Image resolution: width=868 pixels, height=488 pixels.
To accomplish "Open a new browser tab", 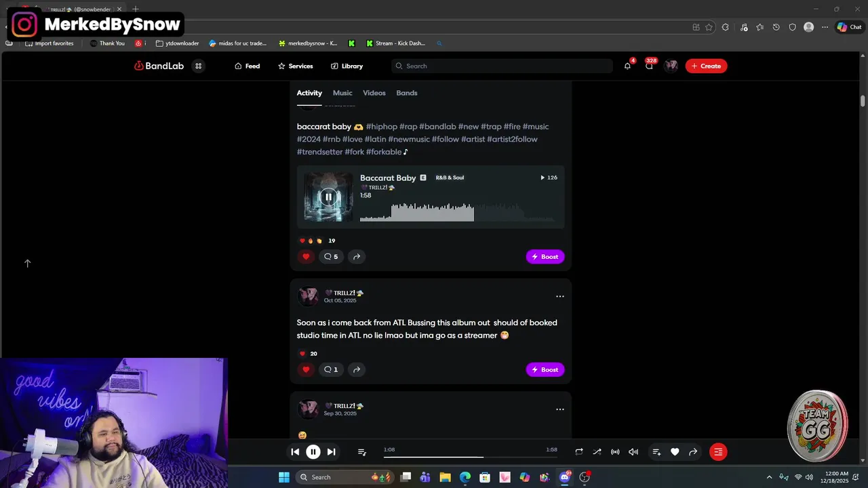I will point(136,9).
